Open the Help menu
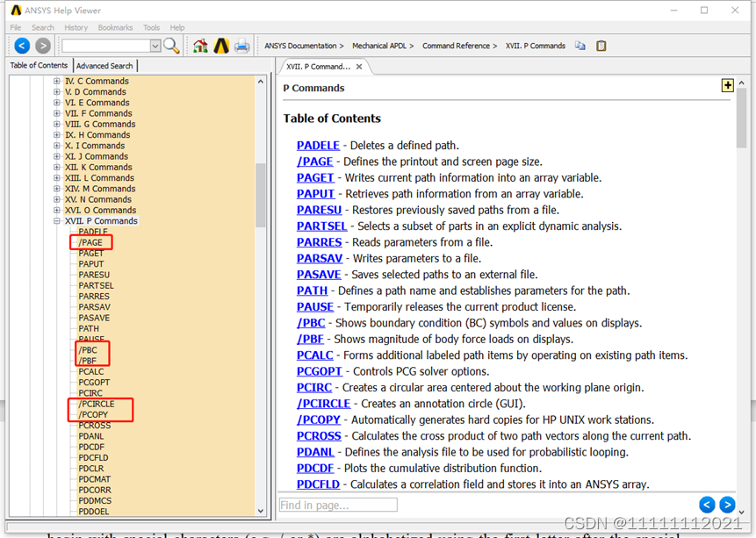This screenshot has width=756, height=538. (x=177, y=27)
